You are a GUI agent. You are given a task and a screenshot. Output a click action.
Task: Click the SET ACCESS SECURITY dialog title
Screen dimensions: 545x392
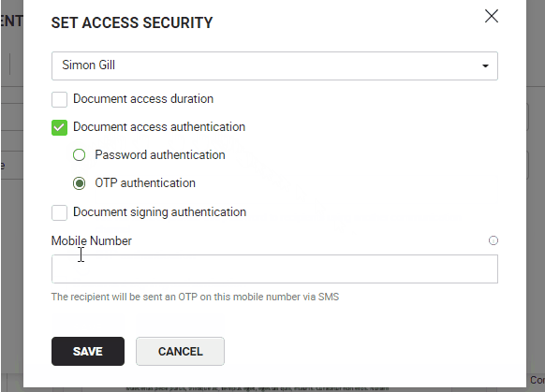click(x=132, y=22)
